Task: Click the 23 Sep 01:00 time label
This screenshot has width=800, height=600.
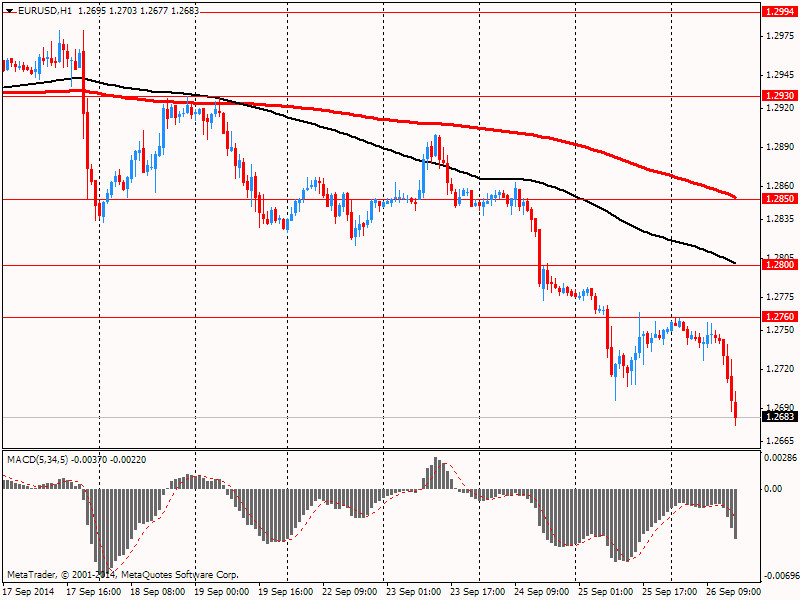Action: 414,592
